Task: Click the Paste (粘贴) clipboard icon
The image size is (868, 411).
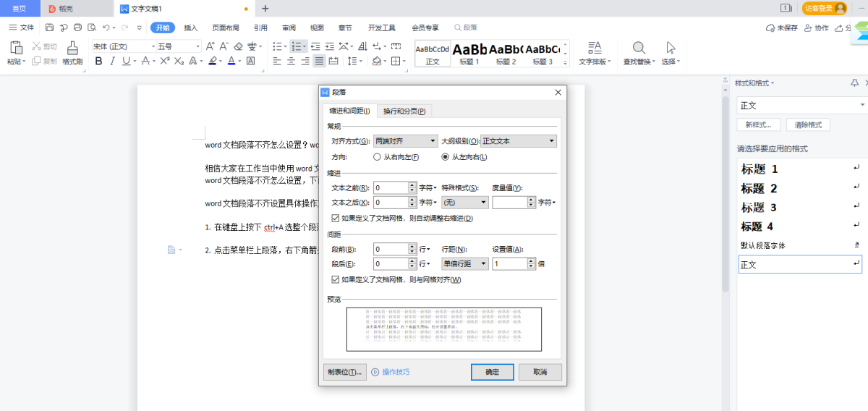Action: click(x=16, y=48)
